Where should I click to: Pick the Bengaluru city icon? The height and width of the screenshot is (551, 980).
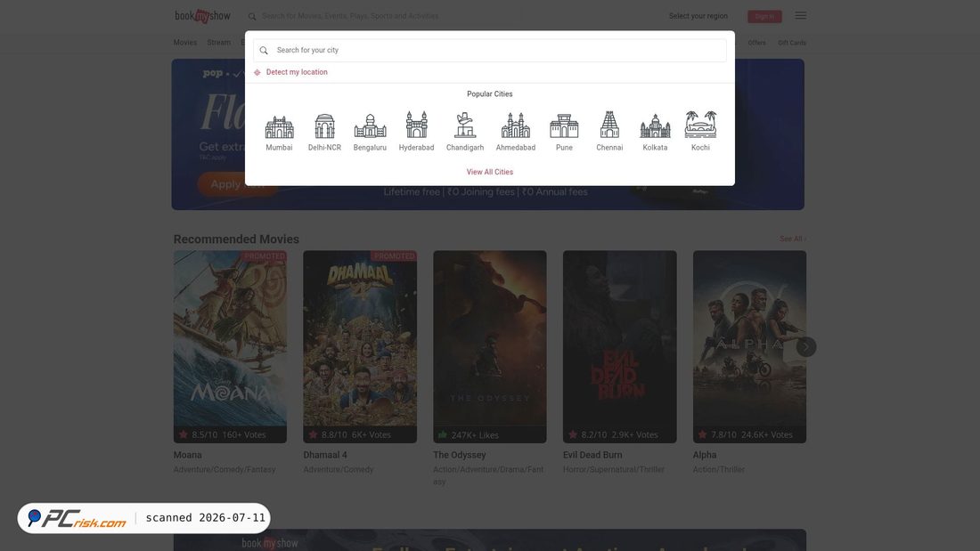370,126
